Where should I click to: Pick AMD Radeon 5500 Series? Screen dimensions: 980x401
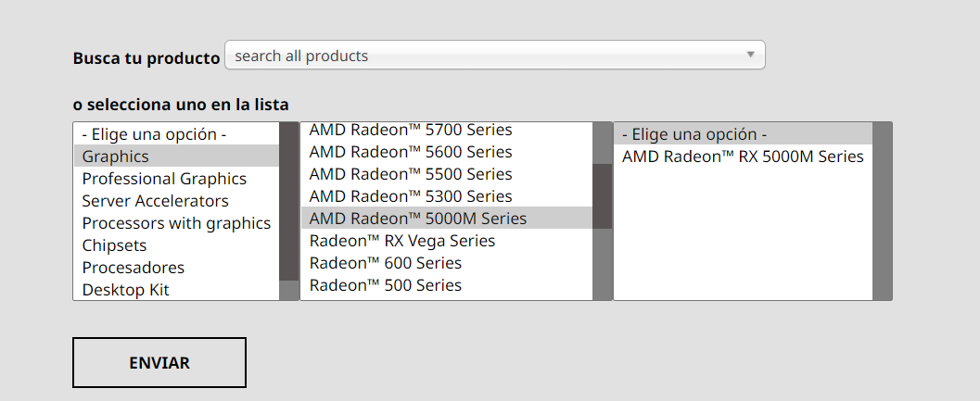pyautogui.click(x=410, y=174)
